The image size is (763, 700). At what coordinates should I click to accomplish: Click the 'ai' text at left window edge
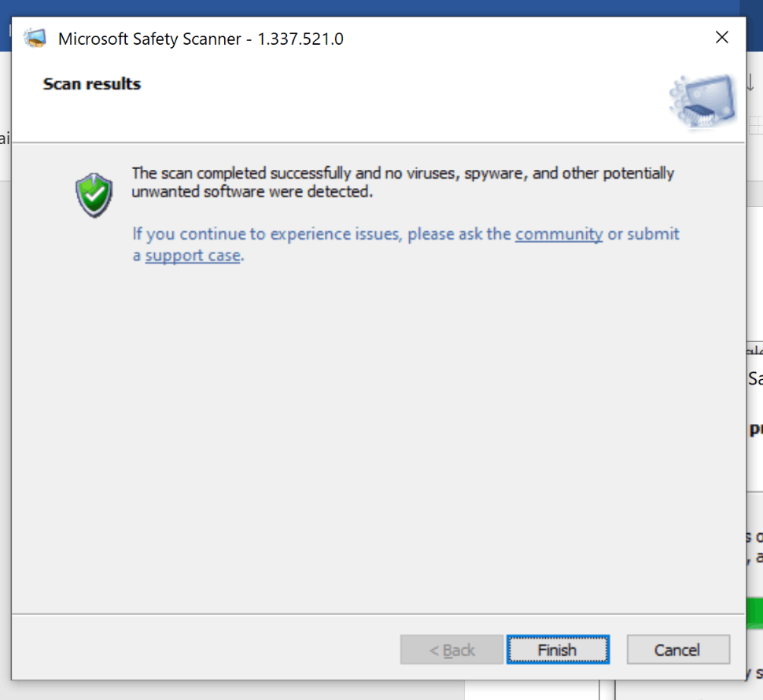(5, 138)
